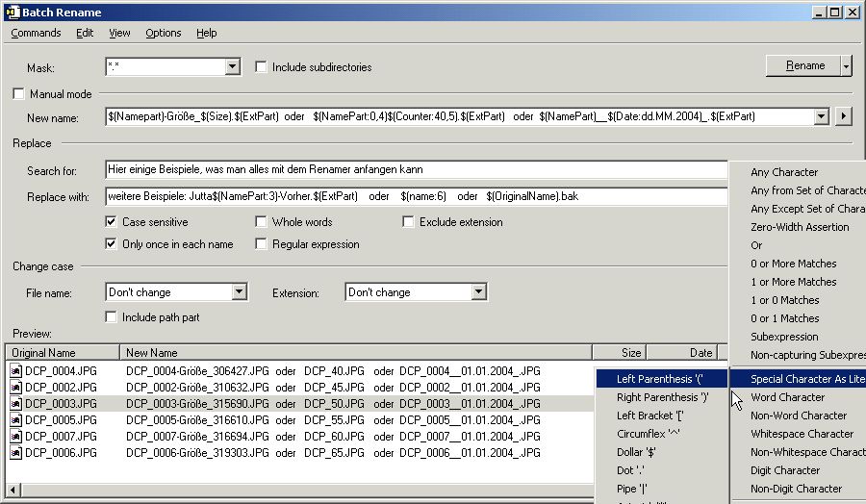Open the Commands menu
866x504 pixels.
36,33
